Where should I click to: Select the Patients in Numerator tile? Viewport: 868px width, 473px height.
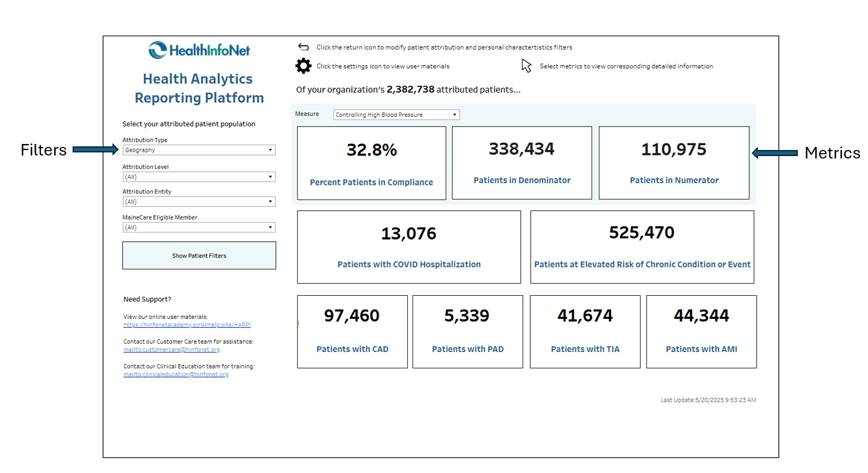[674, 163]
